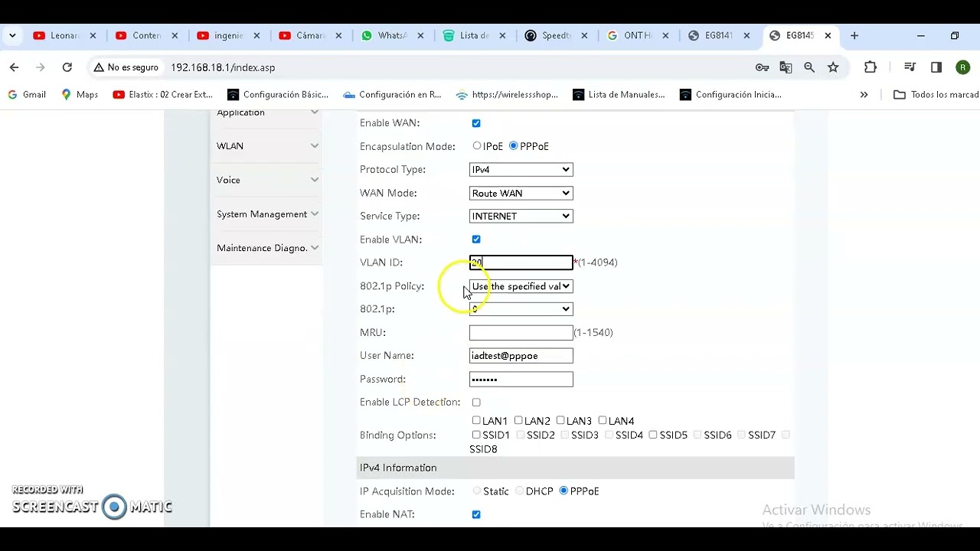Open the Chrome extensions puzzle icon
Image resolution: width=980 pixels, height=551 pixels.
(x=871, y=67)
